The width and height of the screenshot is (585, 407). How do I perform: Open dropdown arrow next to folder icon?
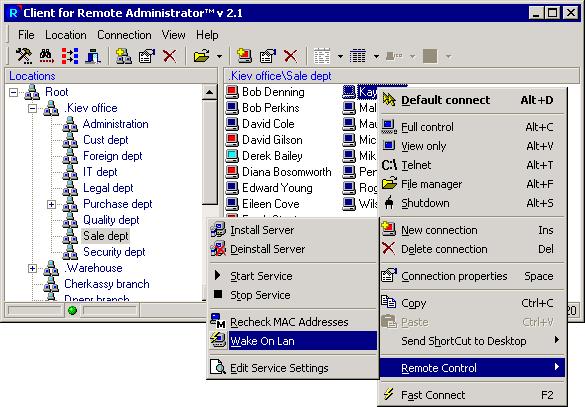click(219, 56)
